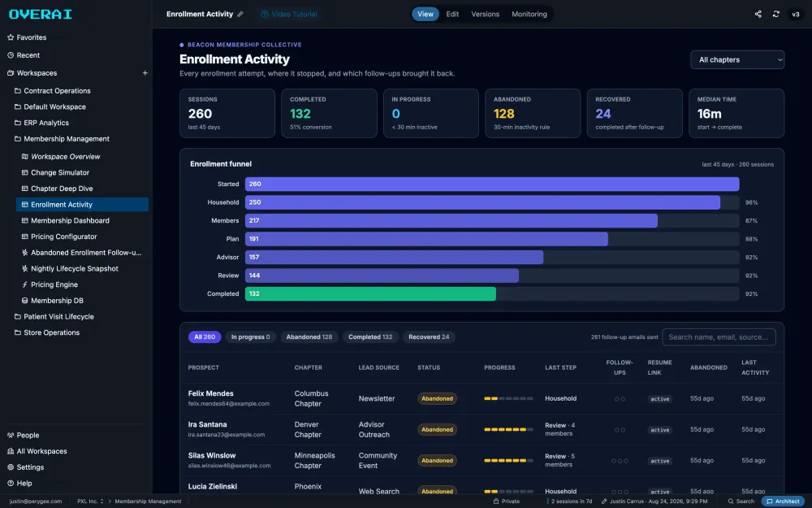Expand the Contract Operations folder
Screen dimensions: 812x508
[x=52, y=91]
